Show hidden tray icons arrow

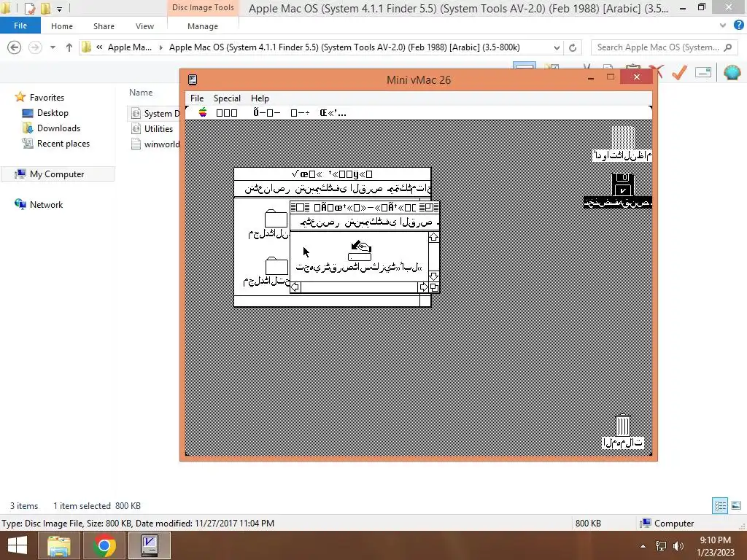pos(643,546)
